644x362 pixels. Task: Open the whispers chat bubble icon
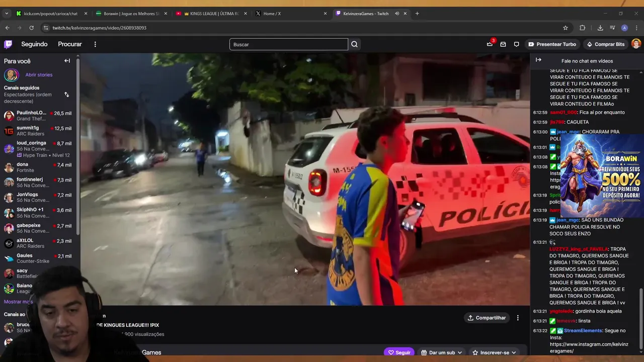coord(516,44)
